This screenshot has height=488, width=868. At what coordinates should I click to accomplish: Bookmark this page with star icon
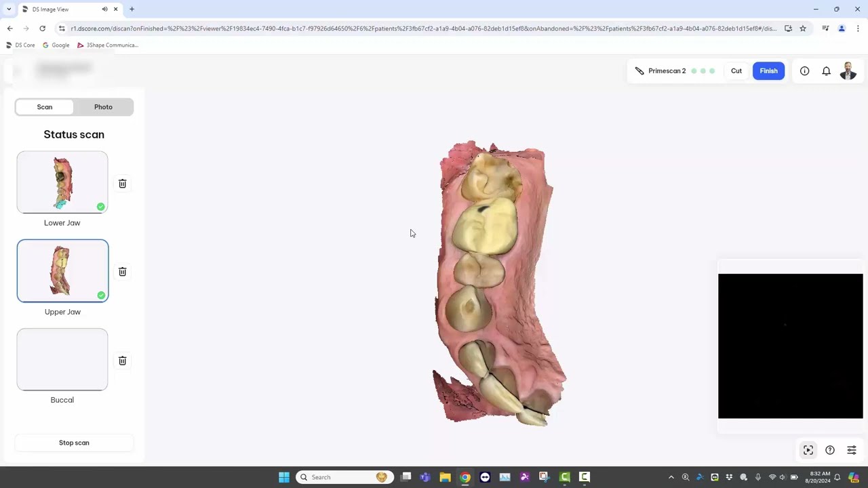coord(803,28)
